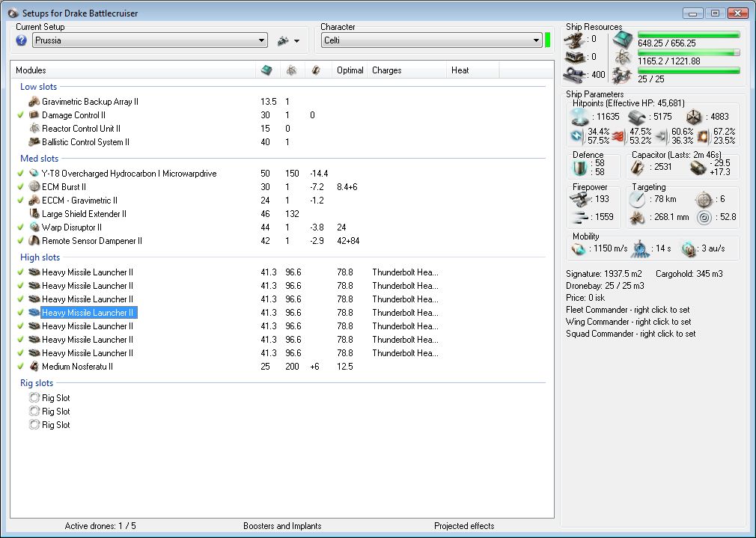Click the armor hitpoints icon showing 5175
The width and height of the screenshot is (756, 538).
pyautogui.click(x=638, y=117)
